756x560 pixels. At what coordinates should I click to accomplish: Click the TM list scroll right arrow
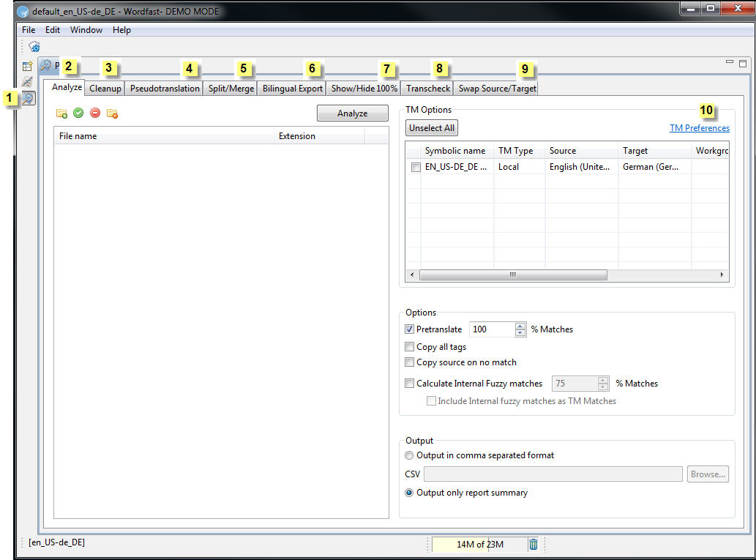pyautogui.click(x=722, y=275)
